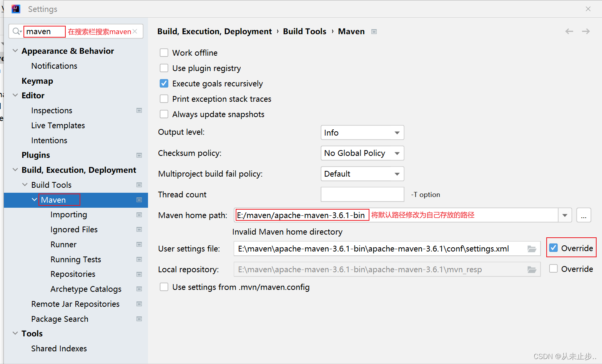The width and height of the screenshot is (602, 364).
Task: Enable Work offline checkbox
Action: click(x=164, y=53)
